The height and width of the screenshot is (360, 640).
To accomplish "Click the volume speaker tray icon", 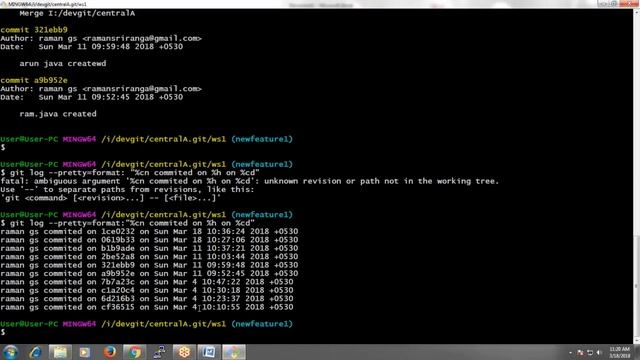I will pos(600,353).
